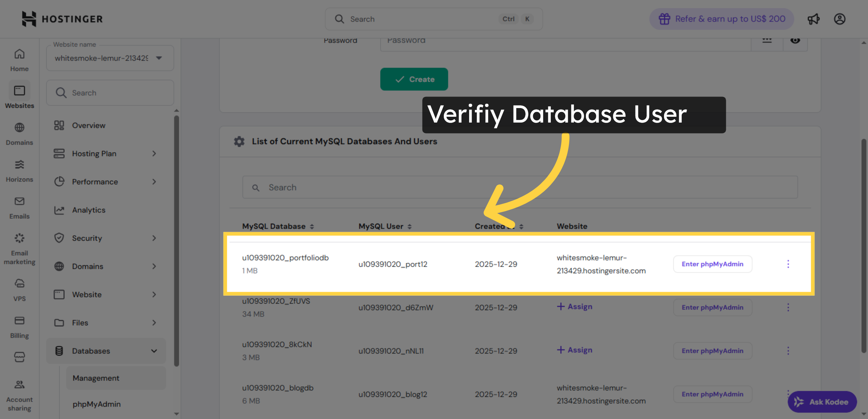Open the Websites section icon
Viewport: 868px width, 419px height.
point(19,91)
